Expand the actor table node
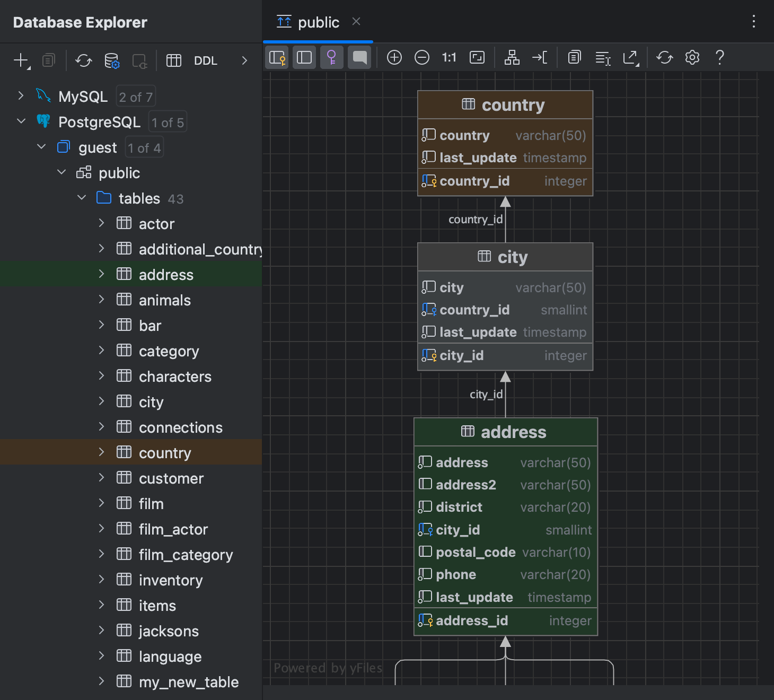 point(101,223)
